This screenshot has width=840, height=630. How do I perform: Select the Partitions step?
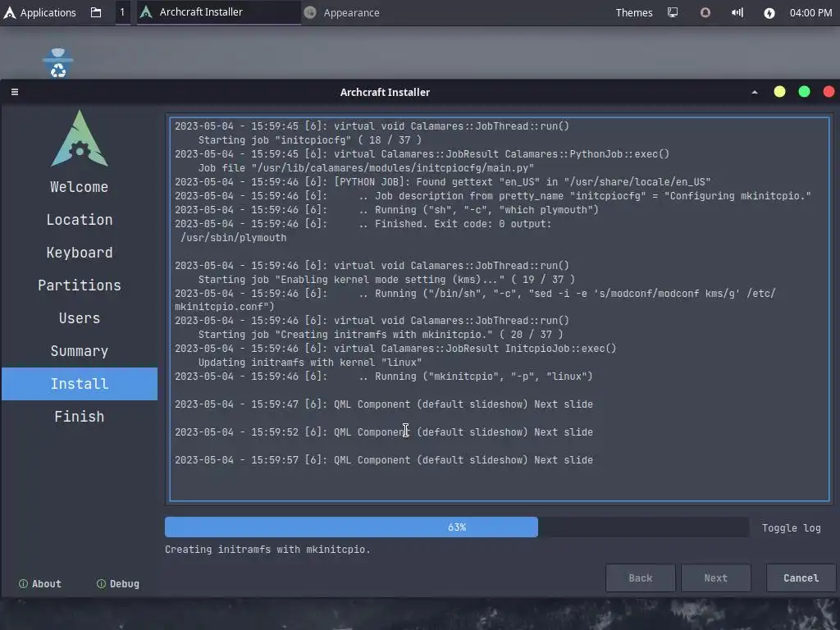click(80, 285)
